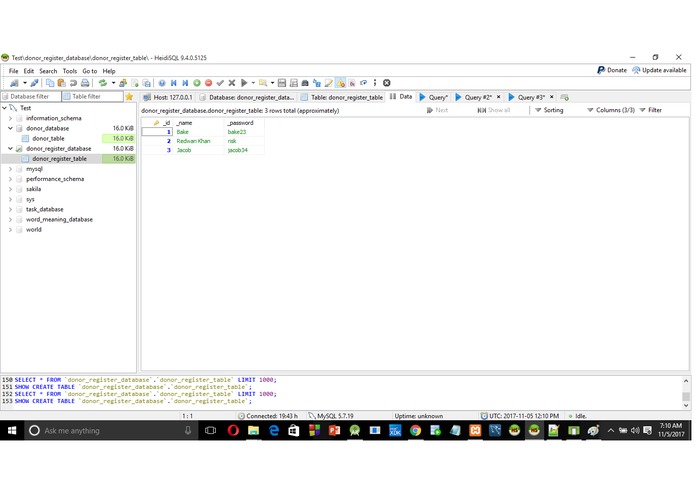The image size is (695, 494).
Task: Expand the information_schema database node
Action: (10, 118)
